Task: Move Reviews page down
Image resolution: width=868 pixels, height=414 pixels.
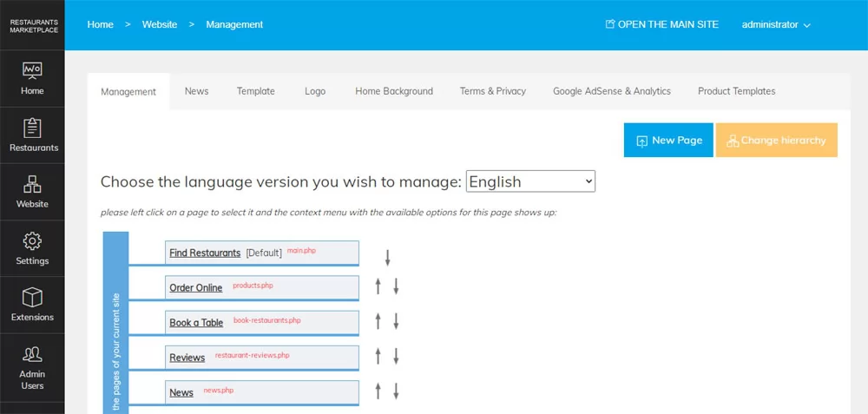Action: click(x=396, y=356)
